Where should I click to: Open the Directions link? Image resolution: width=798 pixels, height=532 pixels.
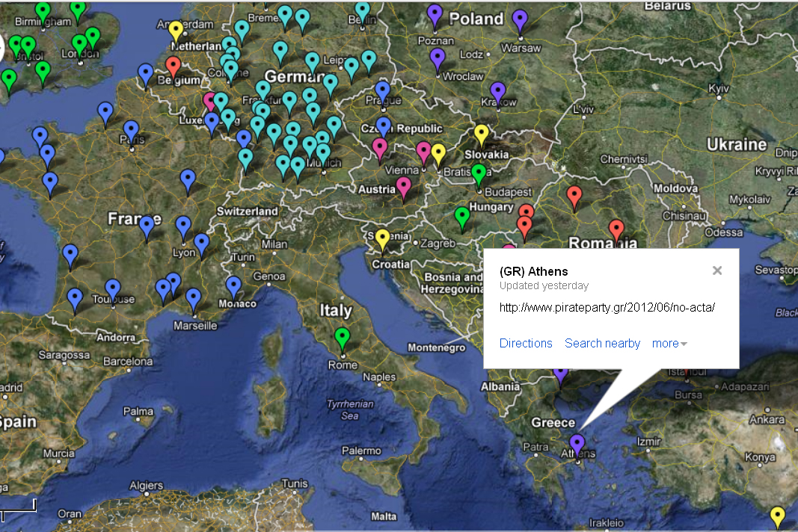[526, 343]
